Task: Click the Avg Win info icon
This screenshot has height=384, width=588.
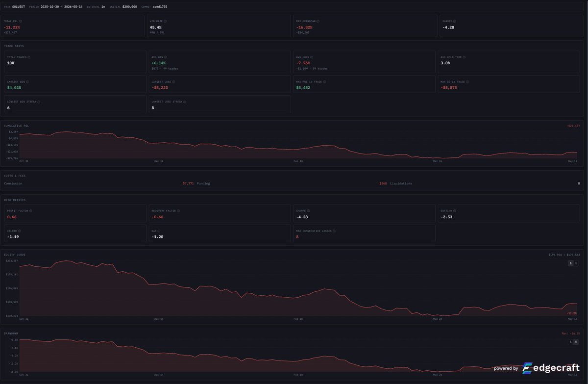Action: (167, 57)
